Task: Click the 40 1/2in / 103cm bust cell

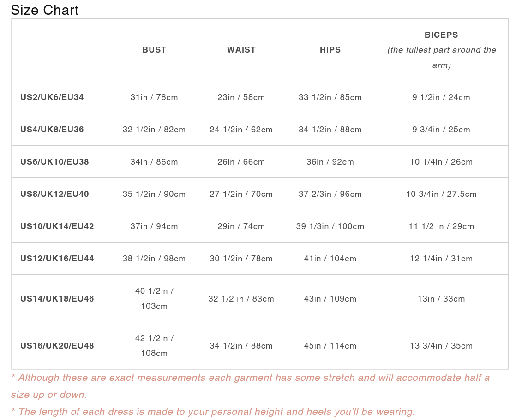Action: coord(154,298)
